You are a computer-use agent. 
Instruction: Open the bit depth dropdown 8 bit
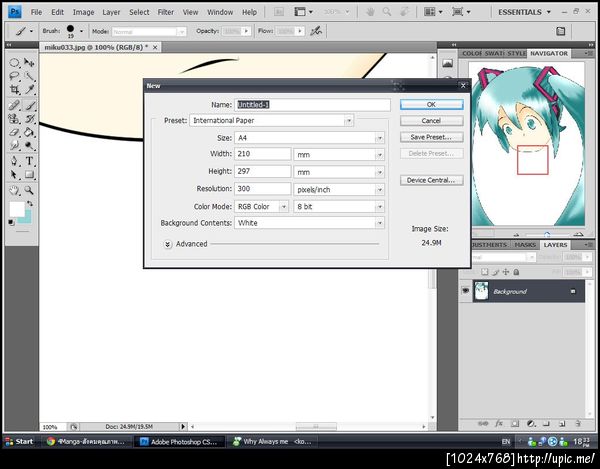[x=339, y=207]
